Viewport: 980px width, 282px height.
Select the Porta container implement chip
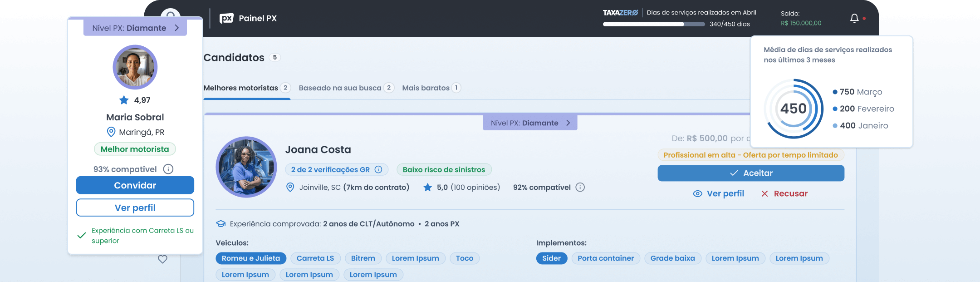pos(605,258)
